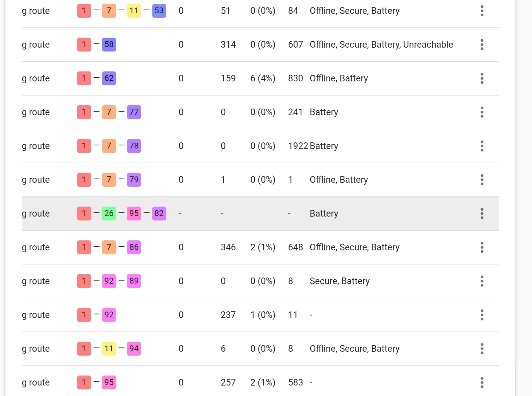
Task: Open options menu for Unreachable node 58 row
Action: point(482,45)
